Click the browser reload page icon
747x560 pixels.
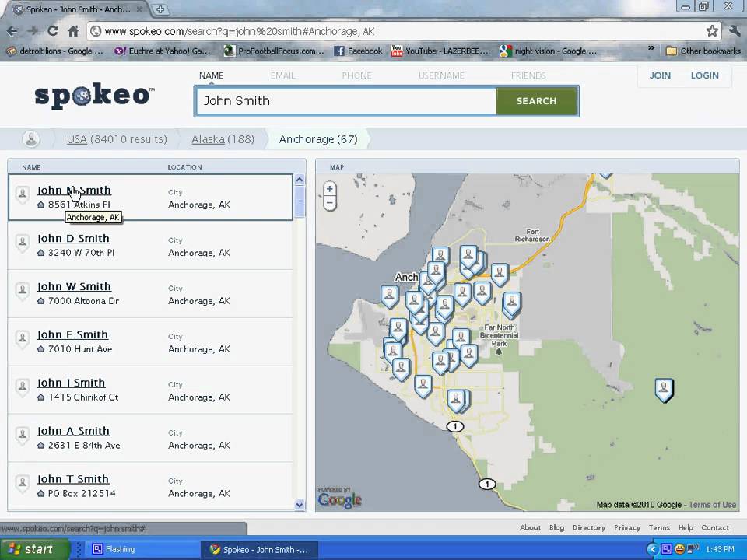click(52, 31)
